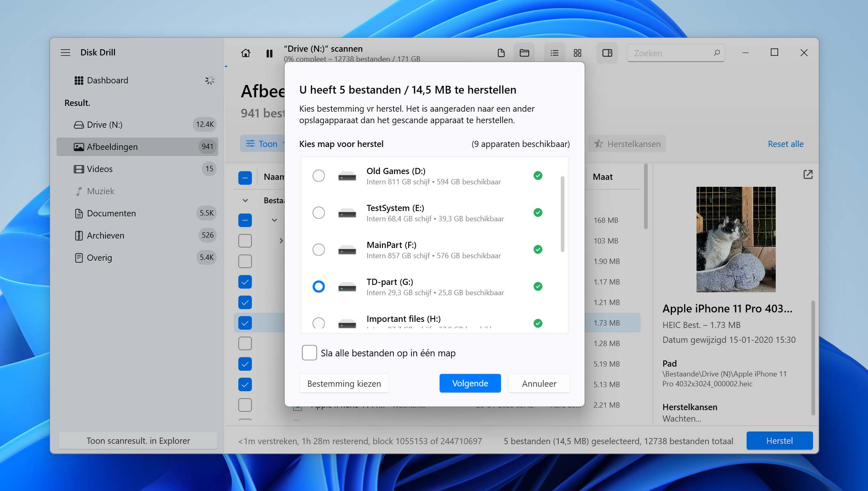Select Afbeeldingen category
This screenshot has height=491, width=868.
[137, 147]
